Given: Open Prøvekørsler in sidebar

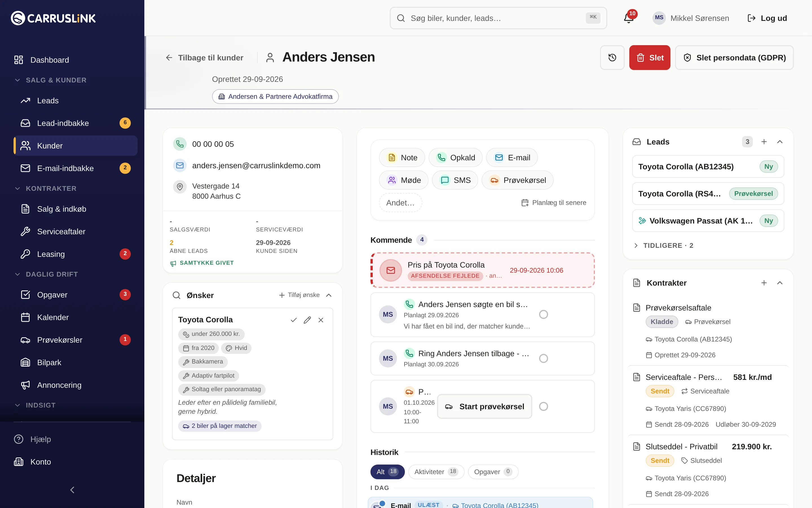Looking at the screenshot, I should (76, 340).
